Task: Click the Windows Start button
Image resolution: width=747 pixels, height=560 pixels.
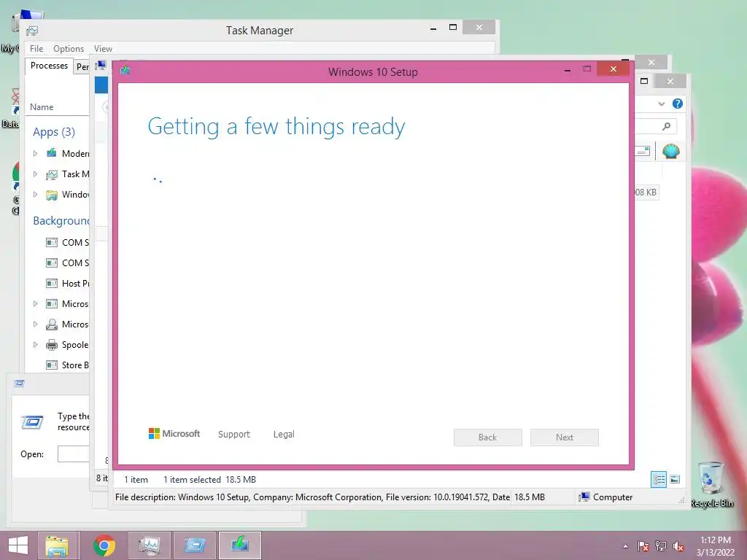Action: 18,545
